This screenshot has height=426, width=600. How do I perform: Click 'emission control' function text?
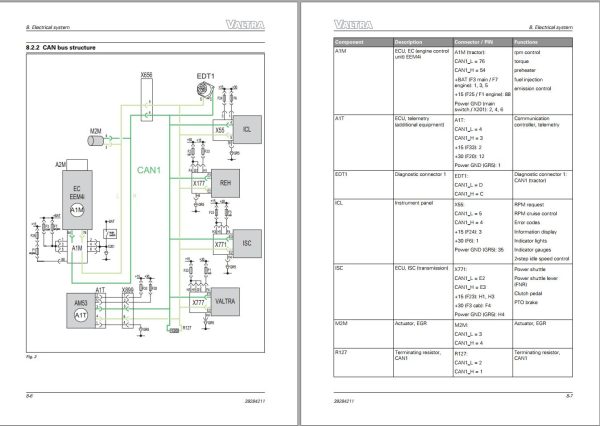click(533, 88)
